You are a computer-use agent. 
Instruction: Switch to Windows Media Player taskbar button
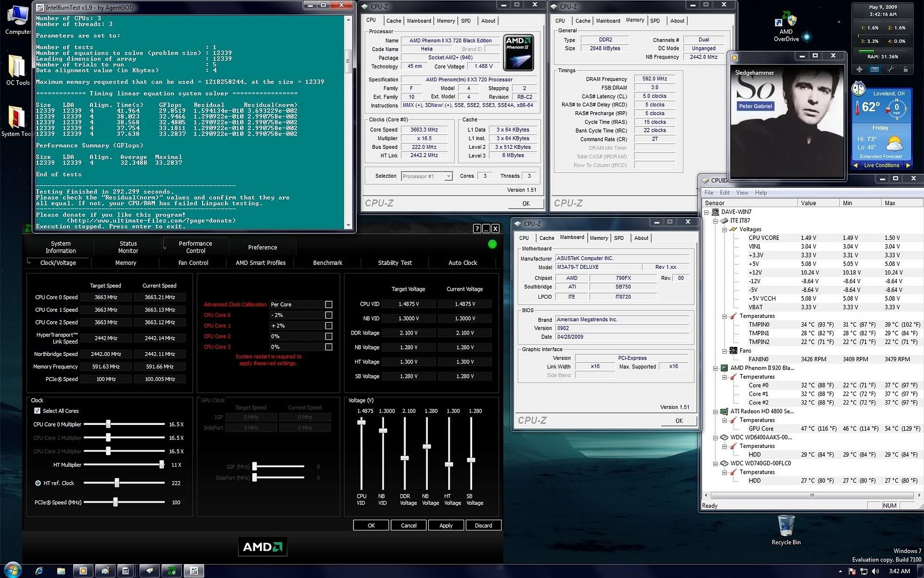pyautogui.click(x=83, y=571)
